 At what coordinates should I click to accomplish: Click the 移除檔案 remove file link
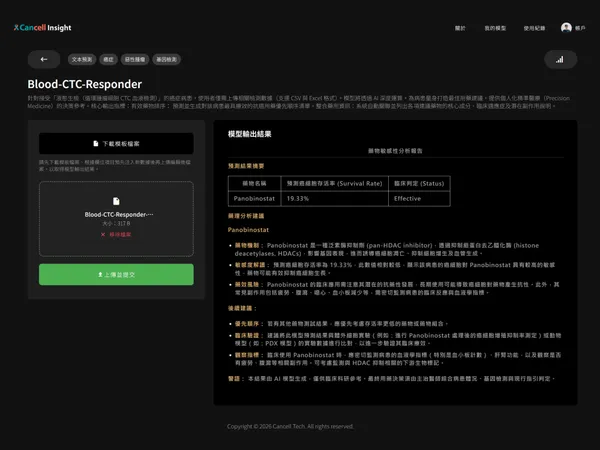(120, 233)
